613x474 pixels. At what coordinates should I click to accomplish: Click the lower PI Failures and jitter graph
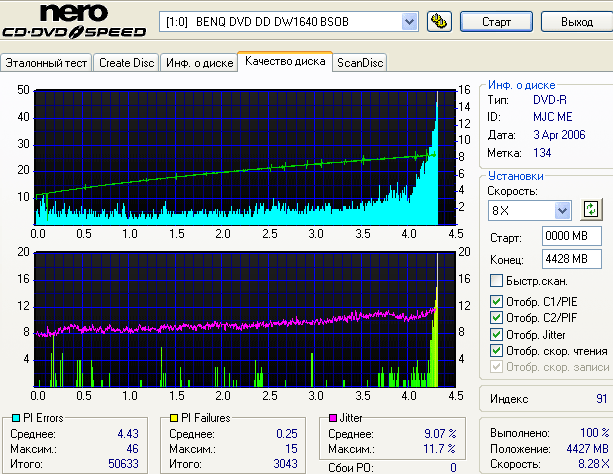(x=245, y=320)
